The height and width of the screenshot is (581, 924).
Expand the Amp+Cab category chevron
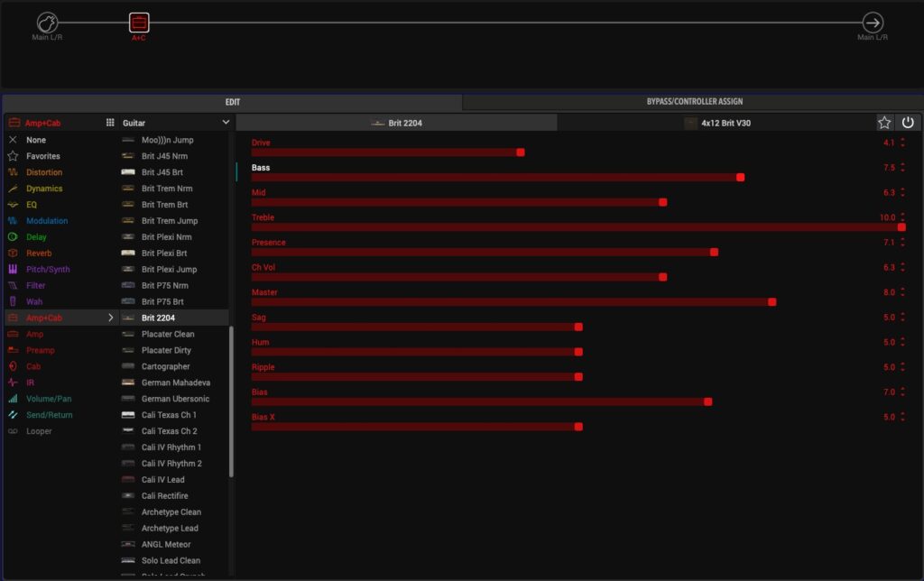[111, 318]
